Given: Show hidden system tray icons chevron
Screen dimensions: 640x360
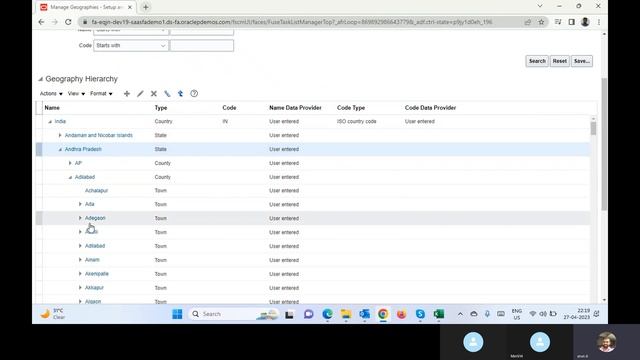Looking at the screenshot, I should pyautogui.click(x=460, y=314).
